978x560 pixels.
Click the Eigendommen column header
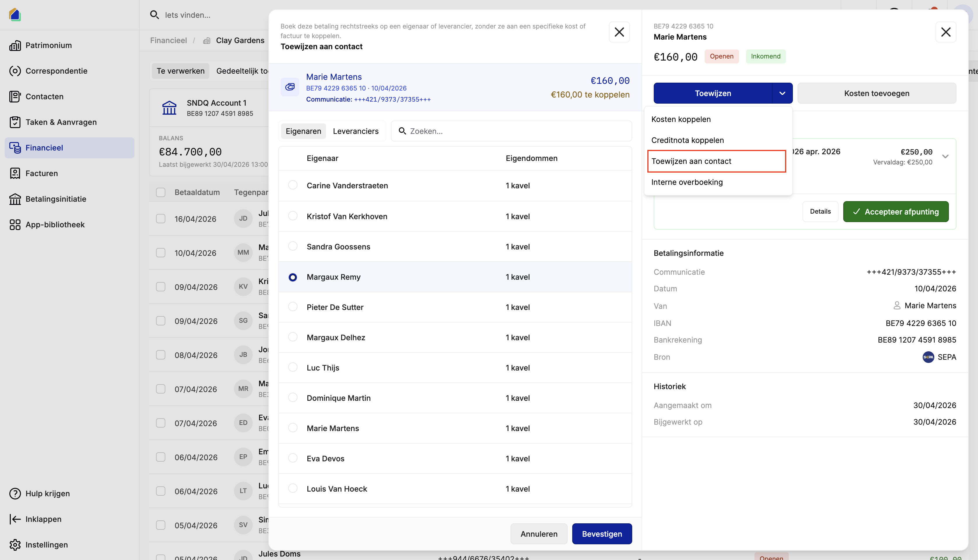pyautogui.click(x=531, y=158)
